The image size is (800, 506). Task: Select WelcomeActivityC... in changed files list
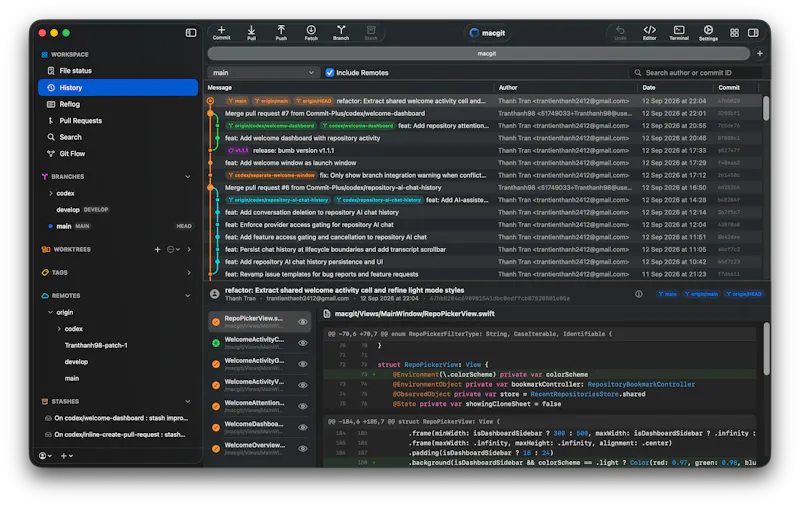[259, 343]
